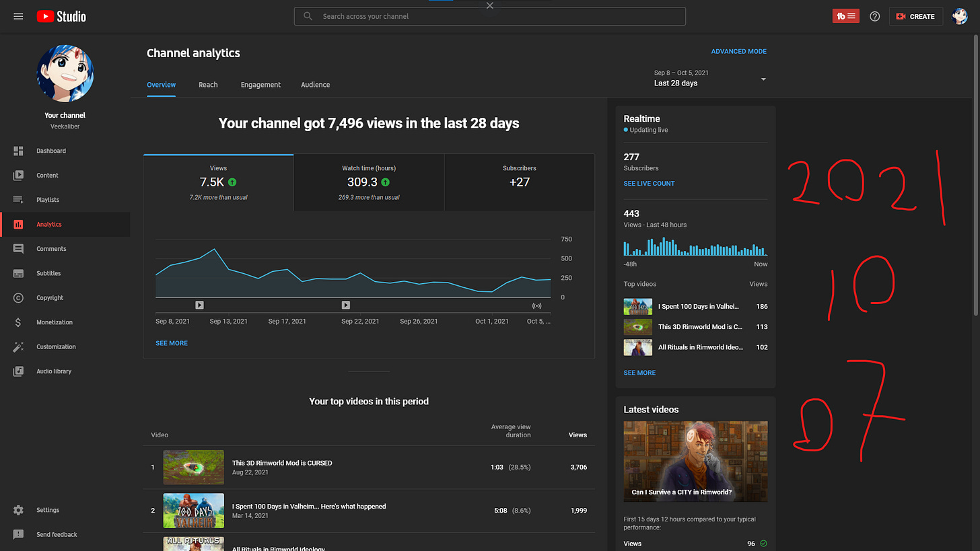
Task: Open ADVANCED MODE link
Action: coord(738,51)
